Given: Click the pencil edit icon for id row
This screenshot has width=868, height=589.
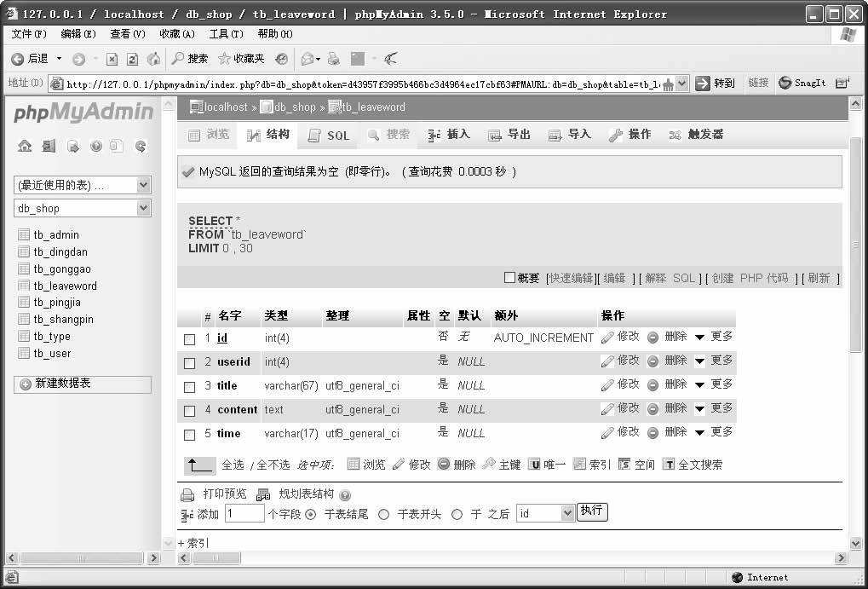Looking at the screenshot, I should click(608, 337).
